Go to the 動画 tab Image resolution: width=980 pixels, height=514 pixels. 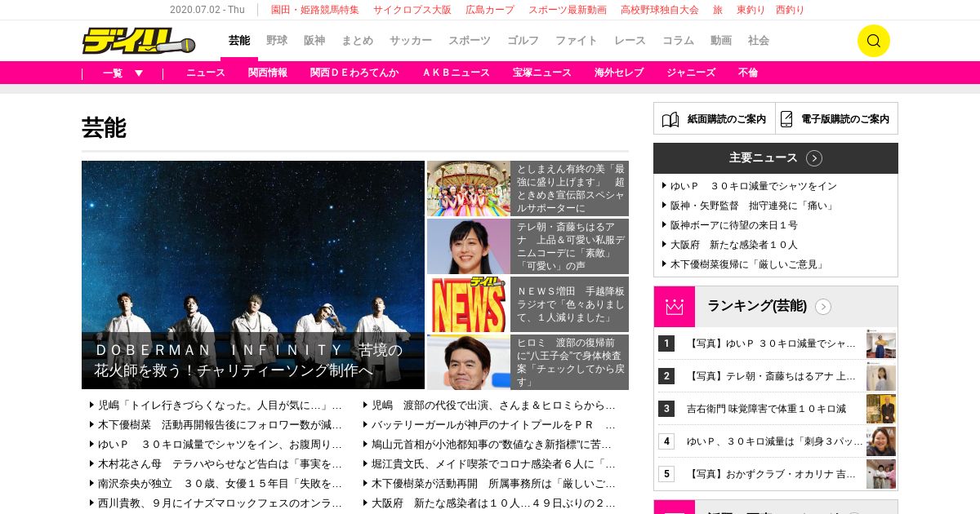(x=721, y=41)
